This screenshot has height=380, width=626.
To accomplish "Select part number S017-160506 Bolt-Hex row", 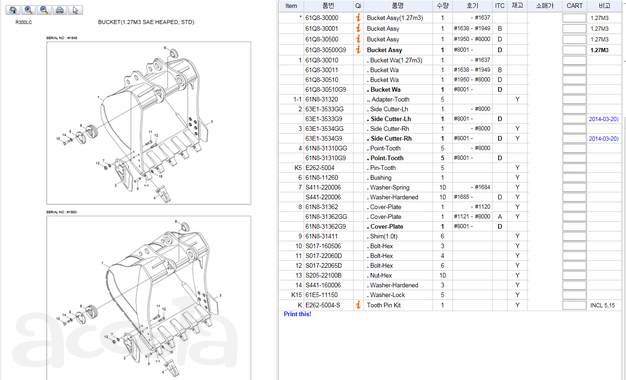I will [450, 246].
